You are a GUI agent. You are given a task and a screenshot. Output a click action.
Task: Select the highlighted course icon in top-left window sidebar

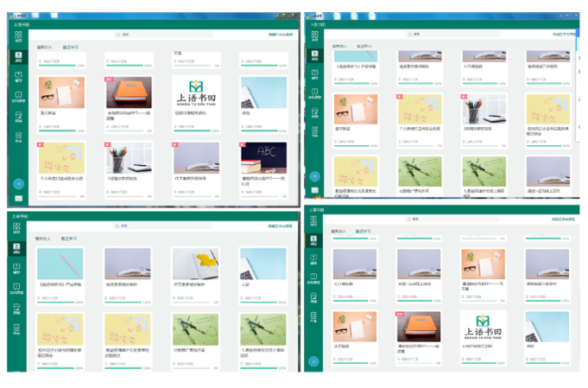18,57
